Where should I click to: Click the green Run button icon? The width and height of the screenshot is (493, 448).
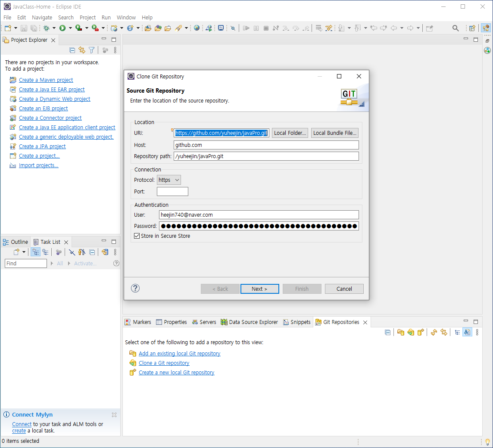pyautogui.click(x=62, y=28)
